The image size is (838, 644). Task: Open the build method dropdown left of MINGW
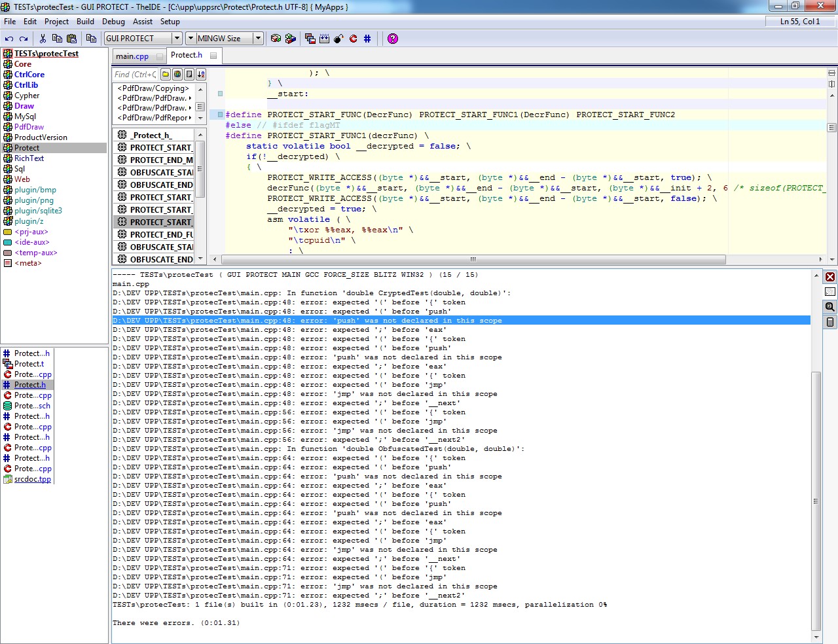point(191,39)
